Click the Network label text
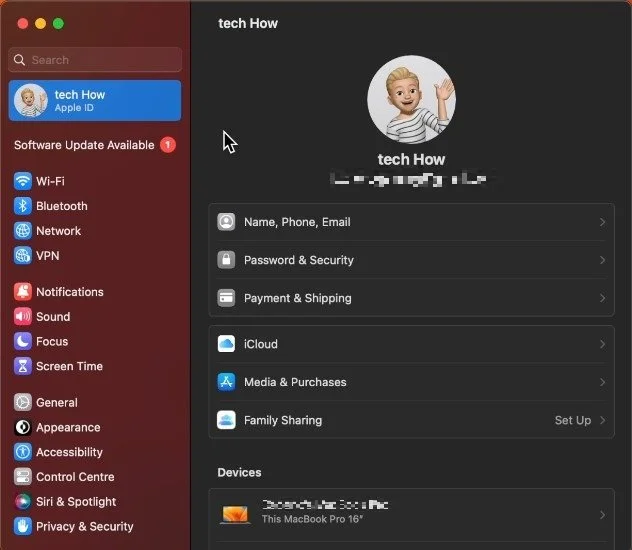Image resolution: width=632 pixels, height=550 pixels. pos(58,231)
